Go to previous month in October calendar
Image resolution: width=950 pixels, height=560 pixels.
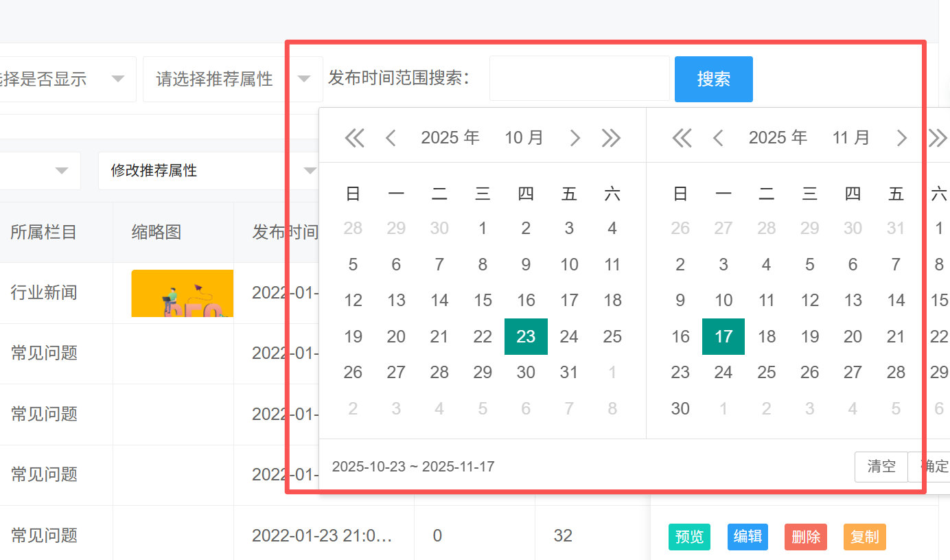pos(391,138)
